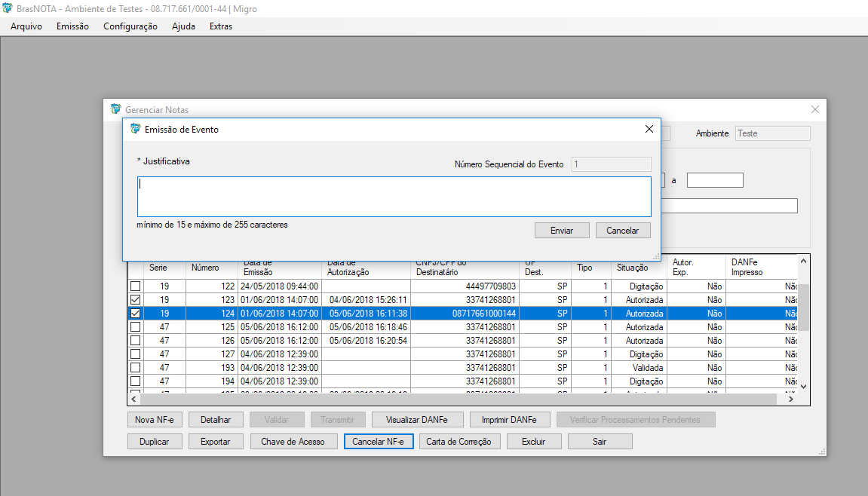Click the Nova NF-e button
This screenshot has height=496, width=868.
point(154,420)
